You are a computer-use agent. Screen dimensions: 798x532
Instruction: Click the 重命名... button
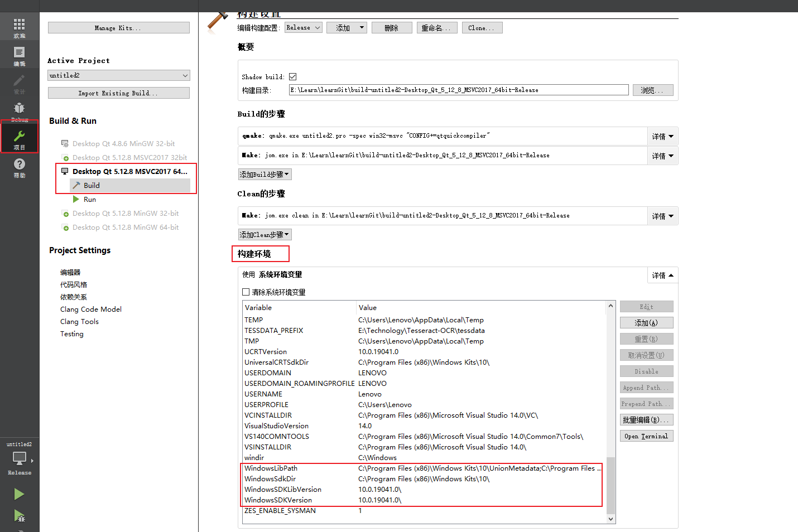pyautogui.click(x=437, y=27)
